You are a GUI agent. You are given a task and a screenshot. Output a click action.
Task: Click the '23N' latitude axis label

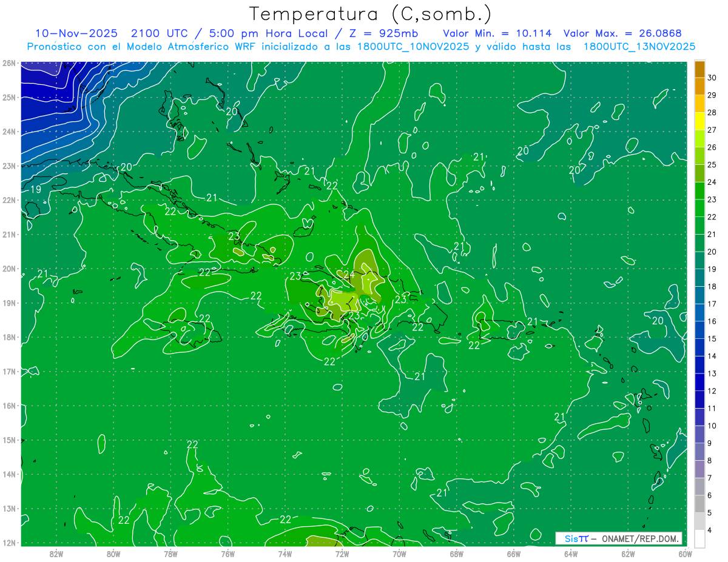click(x=8, y=166)
